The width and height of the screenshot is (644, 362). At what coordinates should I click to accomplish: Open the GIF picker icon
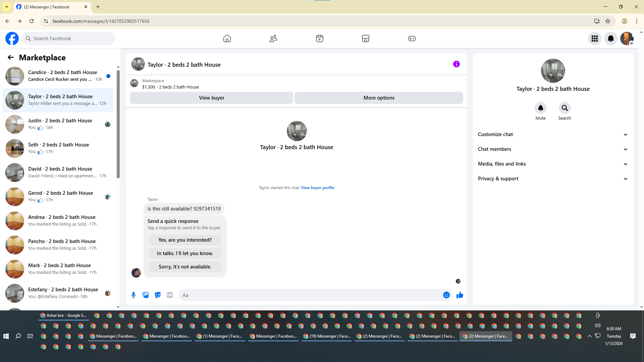170,295
